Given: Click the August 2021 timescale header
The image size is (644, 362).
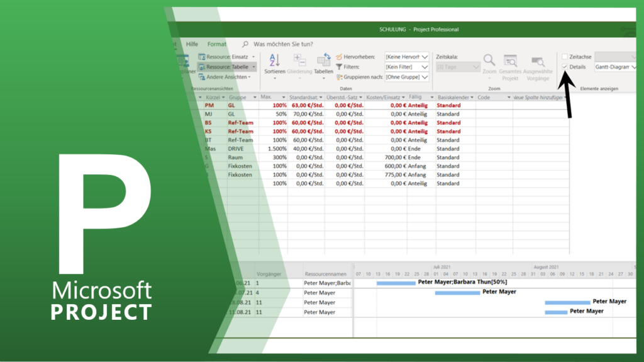Looking at the screenshot, I should pos(546,267).
